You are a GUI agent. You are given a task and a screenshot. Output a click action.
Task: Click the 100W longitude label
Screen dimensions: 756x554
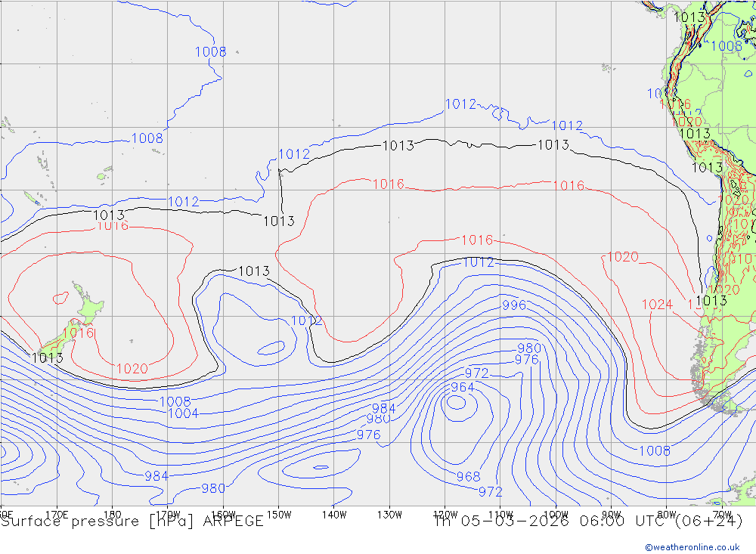(556, 515)
